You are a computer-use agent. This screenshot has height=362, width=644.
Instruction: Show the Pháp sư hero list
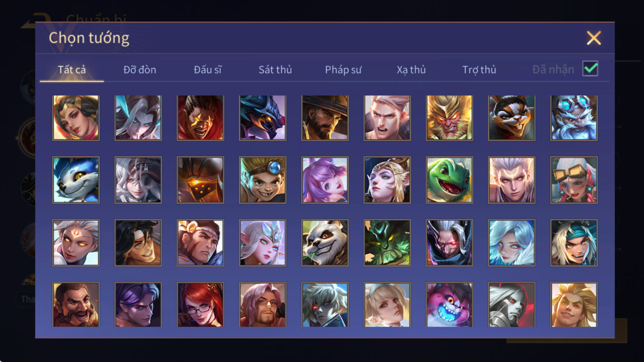(343, 70)
